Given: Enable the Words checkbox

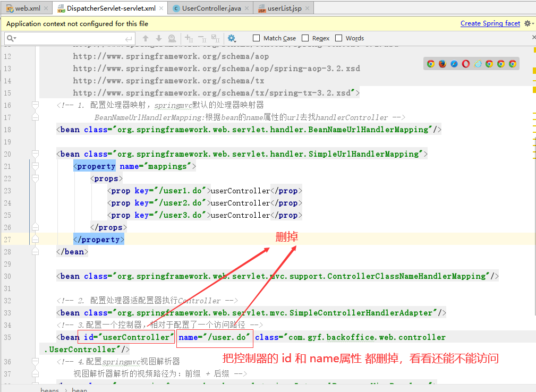Looking at the screenshot, I should pyautogui.click(x=338, y=38).
